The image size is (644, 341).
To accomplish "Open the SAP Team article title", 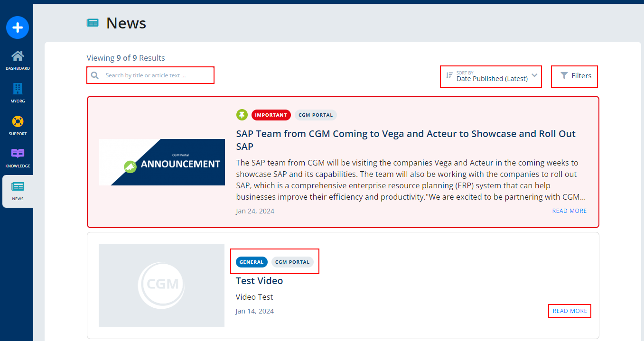I will [406, 140].
